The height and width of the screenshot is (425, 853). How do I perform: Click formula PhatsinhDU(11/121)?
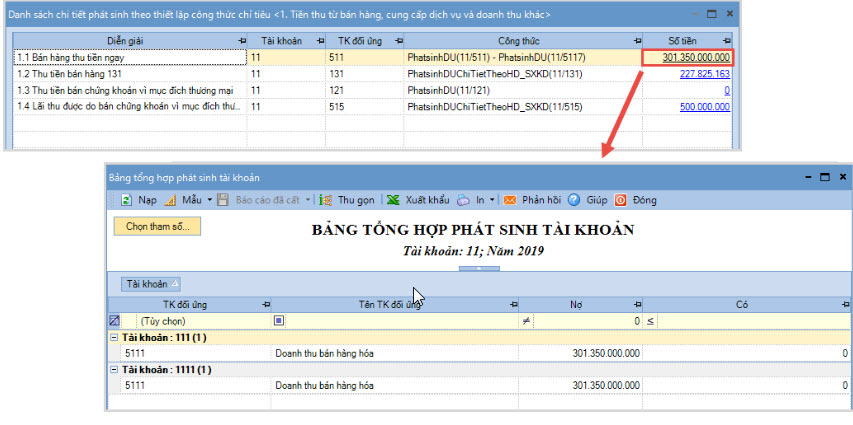tap(448, 90)
